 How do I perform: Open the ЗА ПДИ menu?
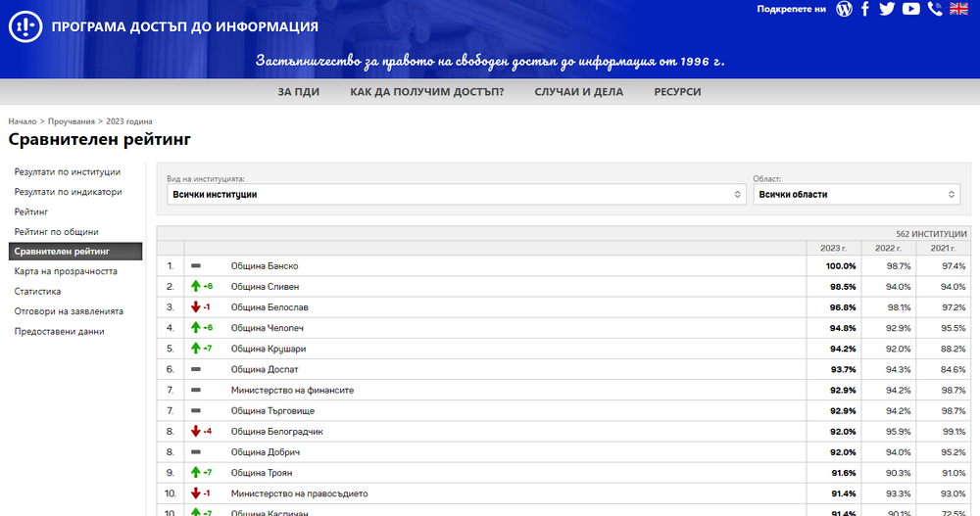tap(299, 92)
